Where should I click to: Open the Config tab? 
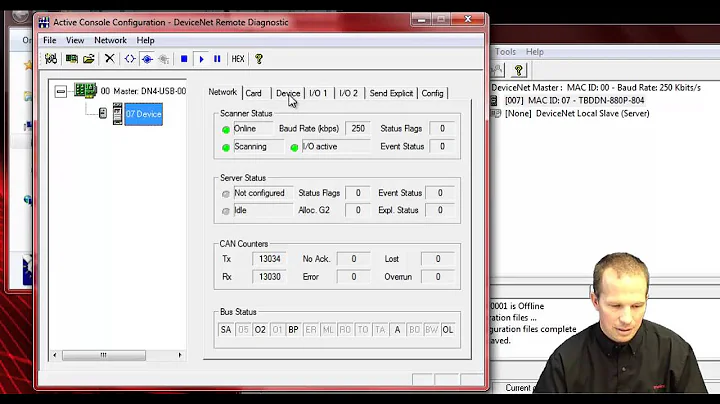[433, 93]
